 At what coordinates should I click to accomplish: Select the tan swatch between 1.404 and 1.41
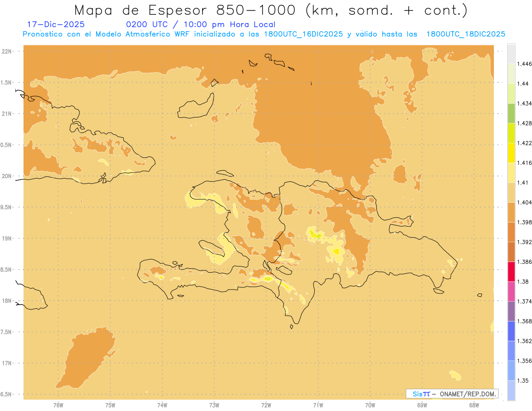[511, 192]
